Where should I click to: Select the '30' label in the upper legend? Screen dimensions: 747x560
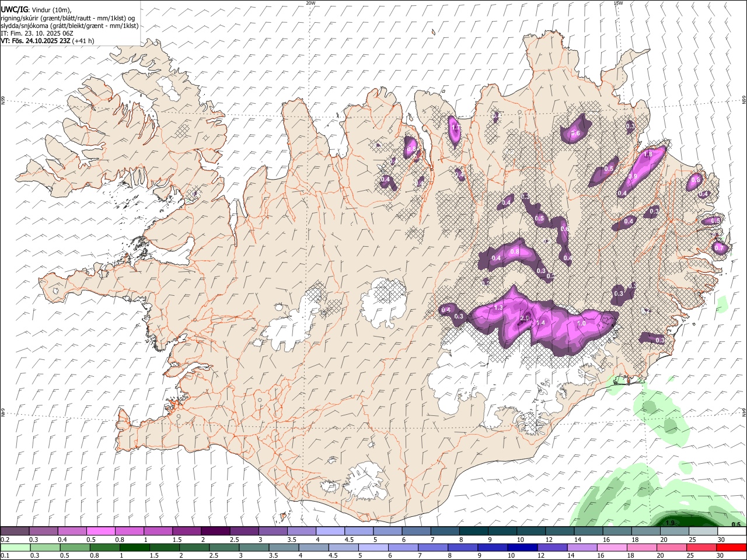coord(721,540)
